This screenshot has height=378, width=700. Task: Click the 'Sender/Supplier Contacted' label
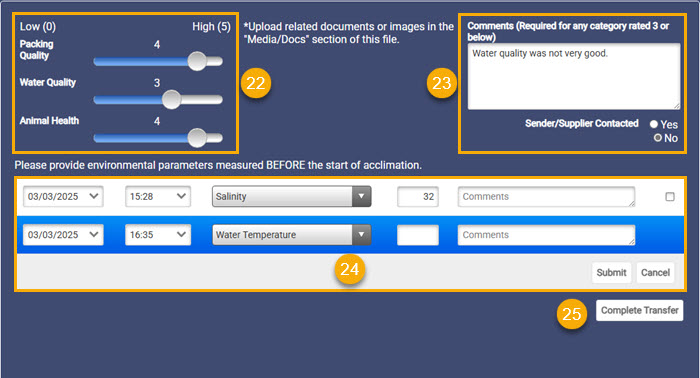[582, 123]
